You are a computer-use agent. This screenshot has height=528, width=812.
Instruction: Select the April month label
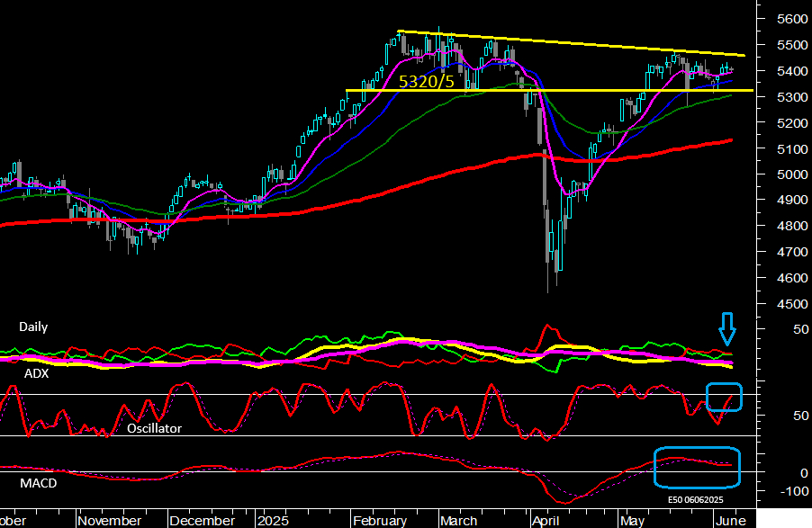[x=546, y=521]
